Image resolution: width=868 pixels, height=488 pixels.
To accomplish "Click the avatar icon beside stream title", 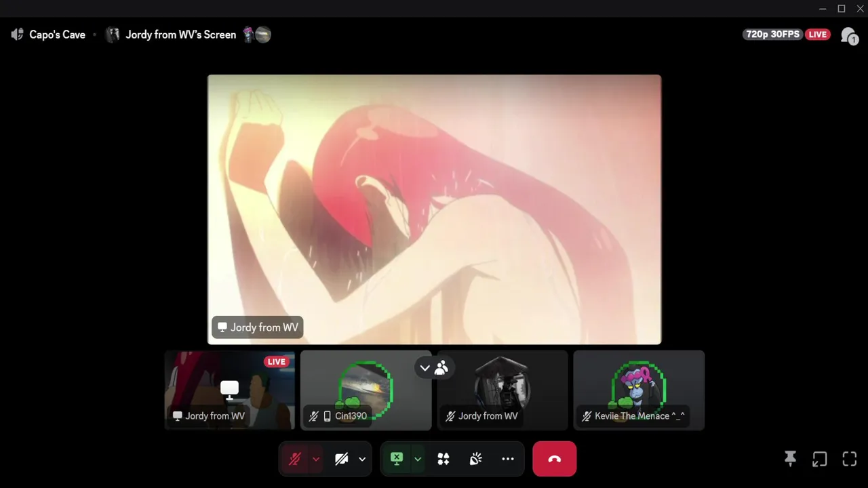I will click(x=113, y=35).
